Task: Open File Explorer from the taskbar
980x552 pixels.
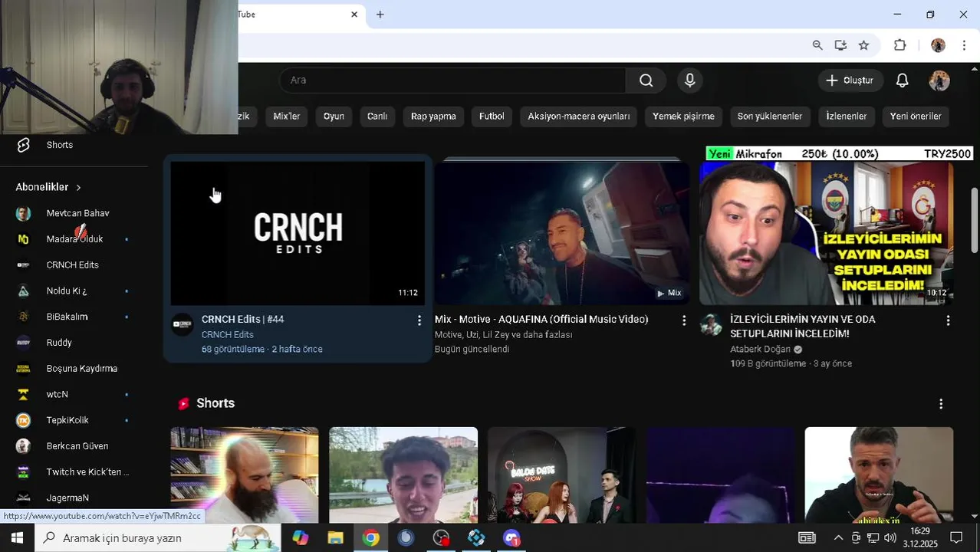Action: pyautogui.click(x=335, y=538)
